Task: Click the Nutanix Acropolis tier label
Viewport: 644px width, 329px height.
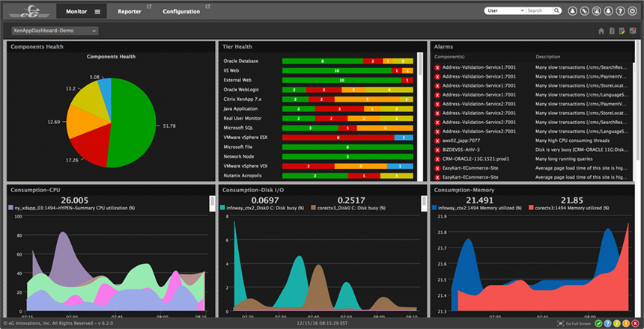Action: coord(241,176)
